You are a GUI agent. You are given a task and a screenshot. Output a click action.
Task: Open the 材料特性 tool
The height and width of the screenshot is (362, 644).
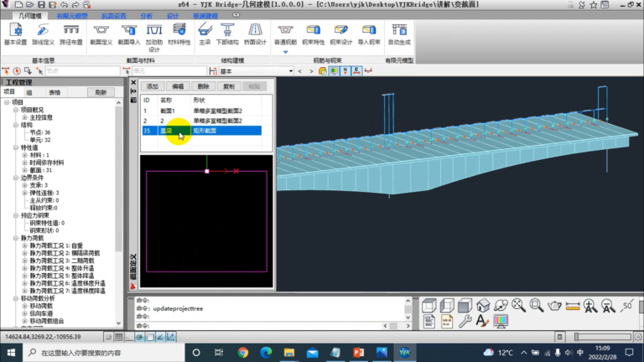179,34
